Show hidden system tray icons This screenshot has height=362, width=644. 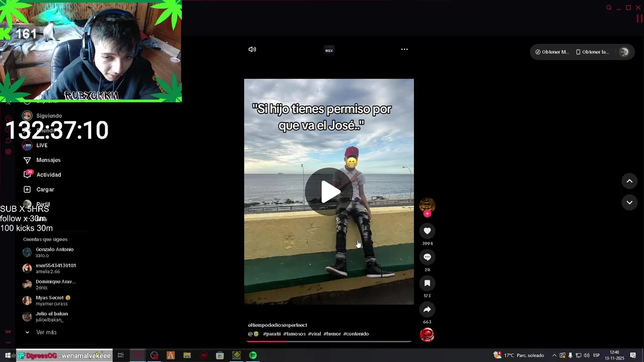(x=554, y=355)
